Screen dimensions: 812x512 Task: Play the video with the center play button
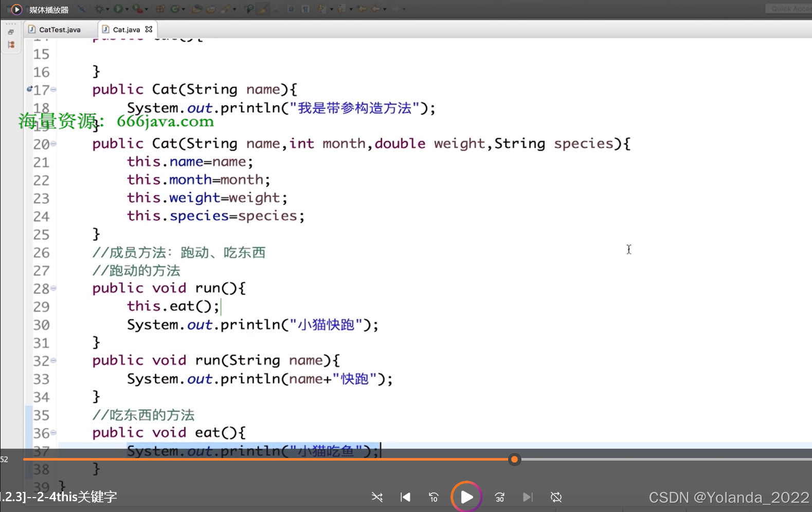point(466,497)
